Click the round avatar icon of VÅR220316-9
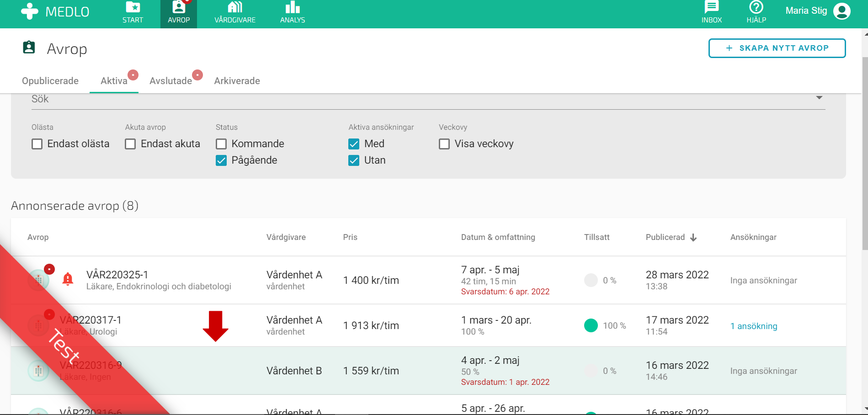This screenshot has height=415, width=868. pyautogui.click(x=38, y=371)
